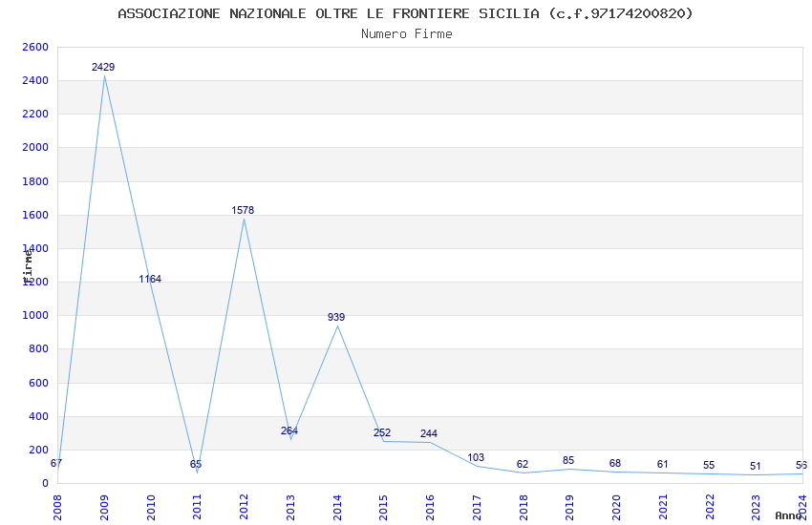The image size is (812, 525).
Task: Click the x-axis year 2010
Action: point(151,507)
